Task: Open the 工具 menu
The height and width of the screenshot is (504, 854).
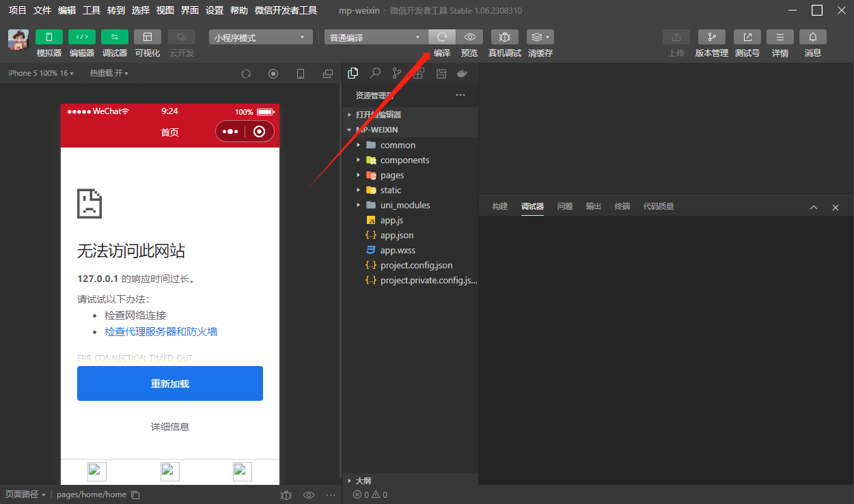Action: [x=92, y=10]
